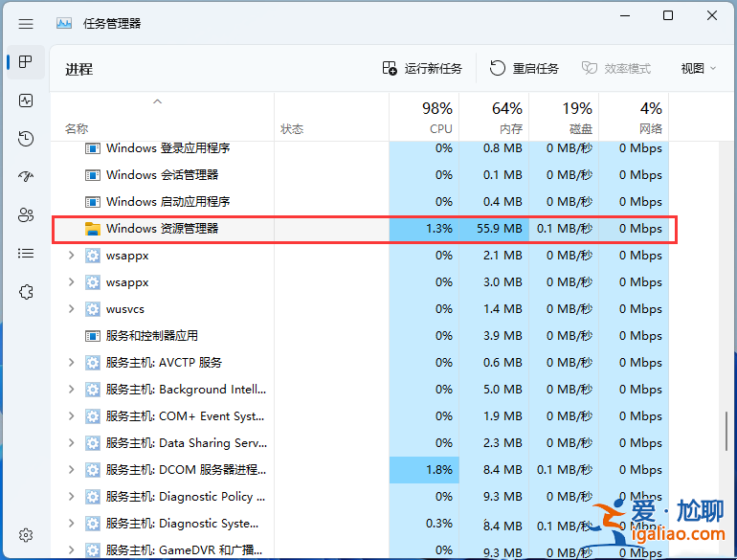This screenshot has width=737, height=560.
Task: Open Task Manager settings gear
Action: pyautogui.click(x=26, y=535)
